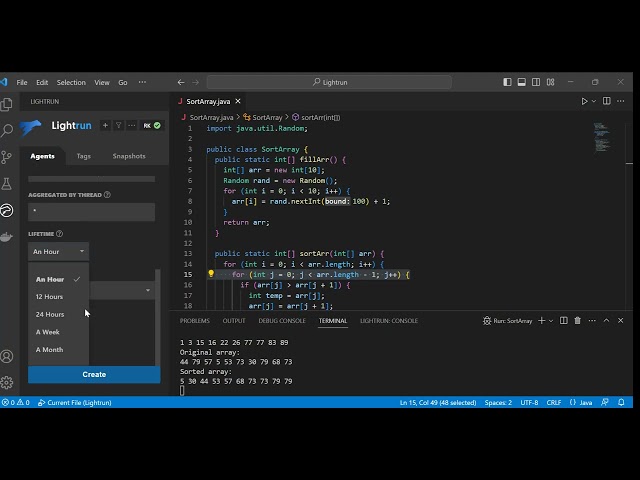Open the Lightrun view in activity bar
Image resolution: width=640 pixels, height=480 pixels.
tap(7, 210)
